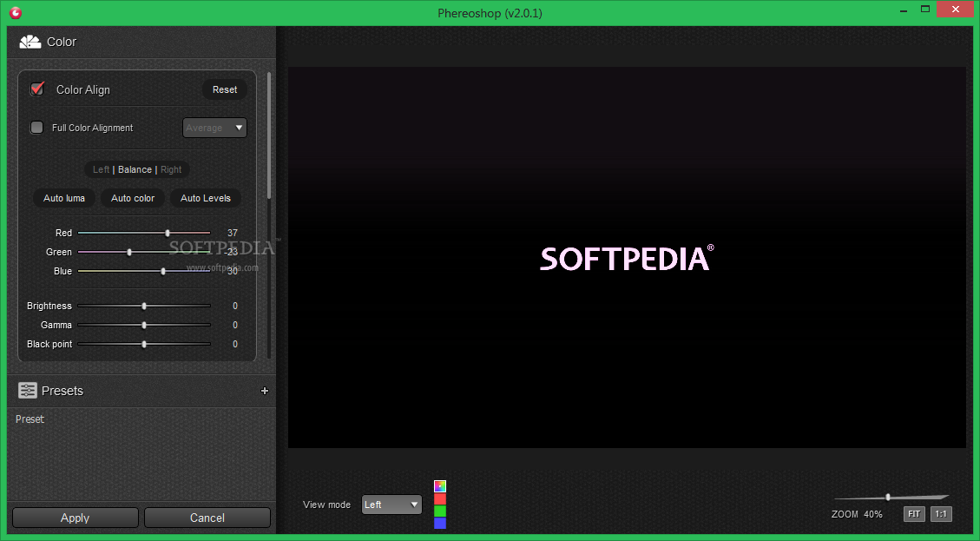Screen dimensions: 980x541
Task: Click the Auto Levels button
Action: (x=206, y=198)
